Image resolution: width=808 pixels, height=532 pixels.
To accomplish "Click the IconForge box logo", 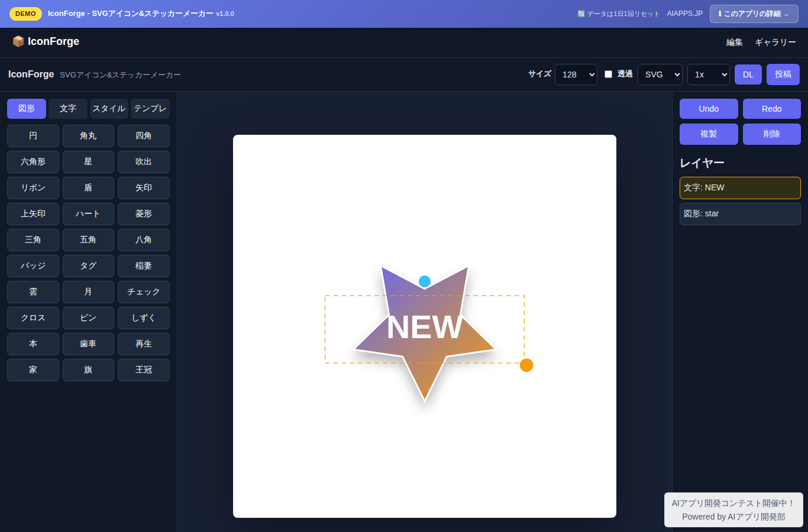I will click(46, 41).
